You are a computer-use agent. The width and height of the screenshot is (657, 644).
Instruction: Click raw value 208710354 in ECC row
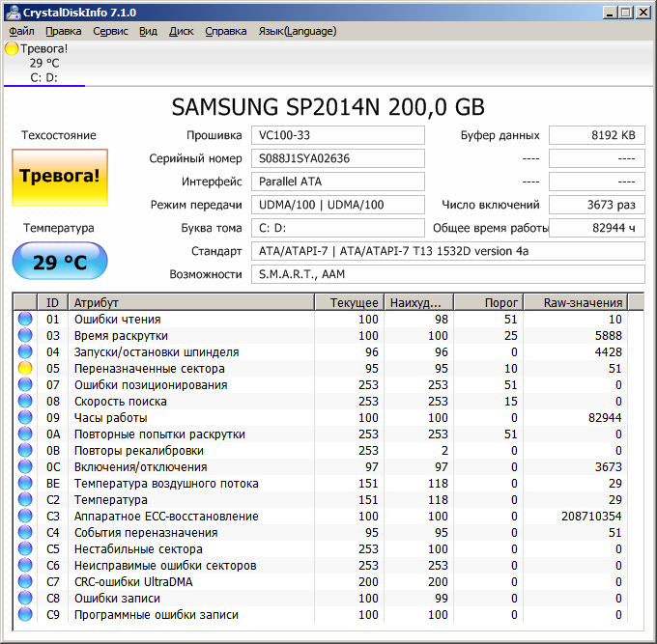pos(591,517)
